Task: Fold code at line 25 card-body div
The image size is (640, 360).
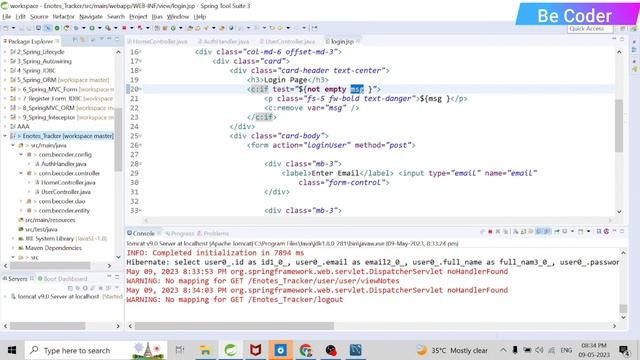Action: [140, 136]
